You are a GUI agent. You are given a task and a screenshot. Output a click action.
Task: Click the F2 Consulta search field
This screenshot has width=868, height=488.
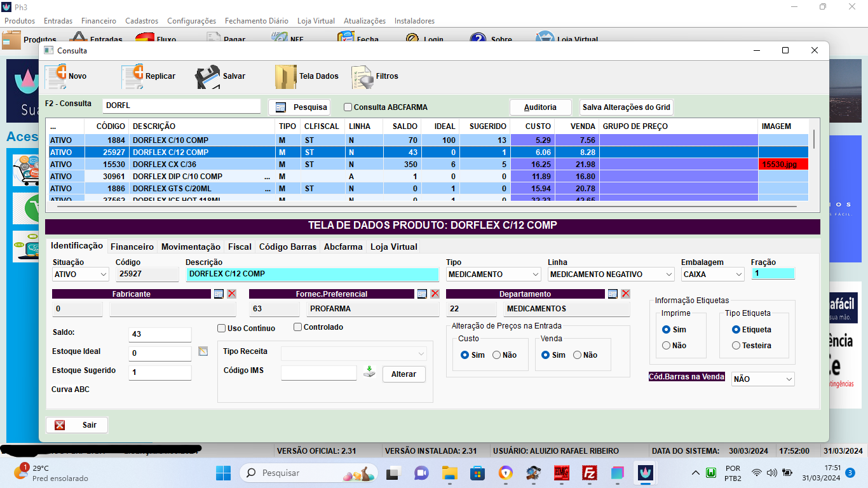(x=182, y=106)
